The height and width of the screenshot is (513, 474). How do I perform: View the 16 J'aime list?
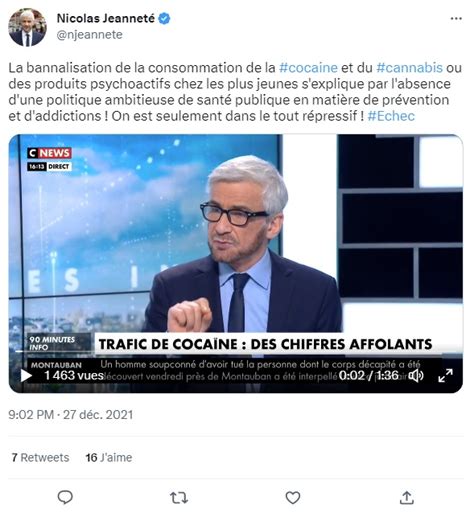pyautogui.click(x=109, y=458)
